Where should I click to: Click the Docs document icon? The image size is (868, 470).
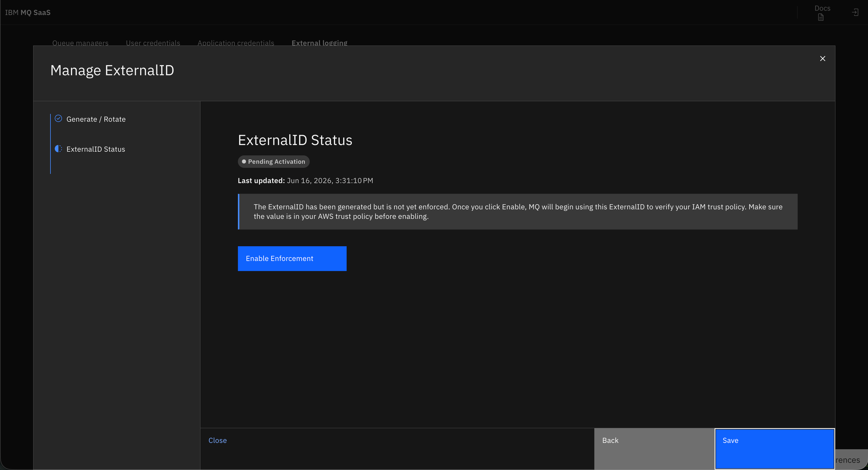[821, 17]
